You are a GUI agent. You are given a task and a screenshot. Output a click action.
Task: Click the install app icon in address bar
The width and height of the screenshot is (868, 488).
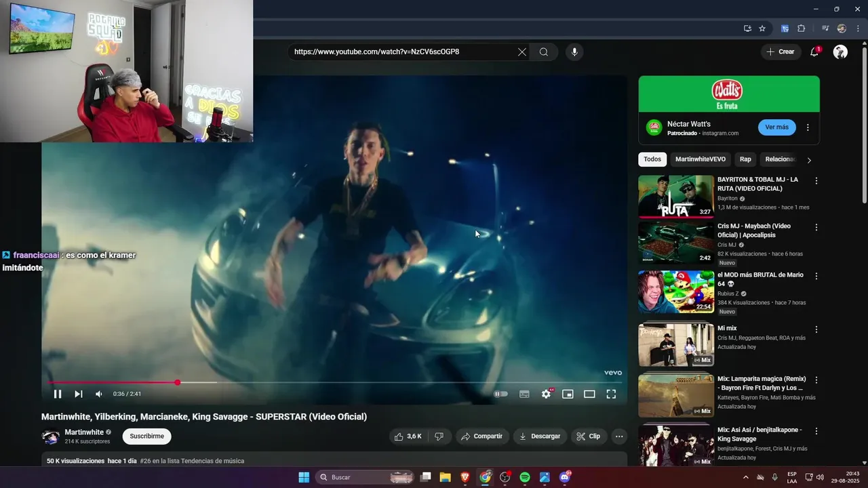(747, 28)
